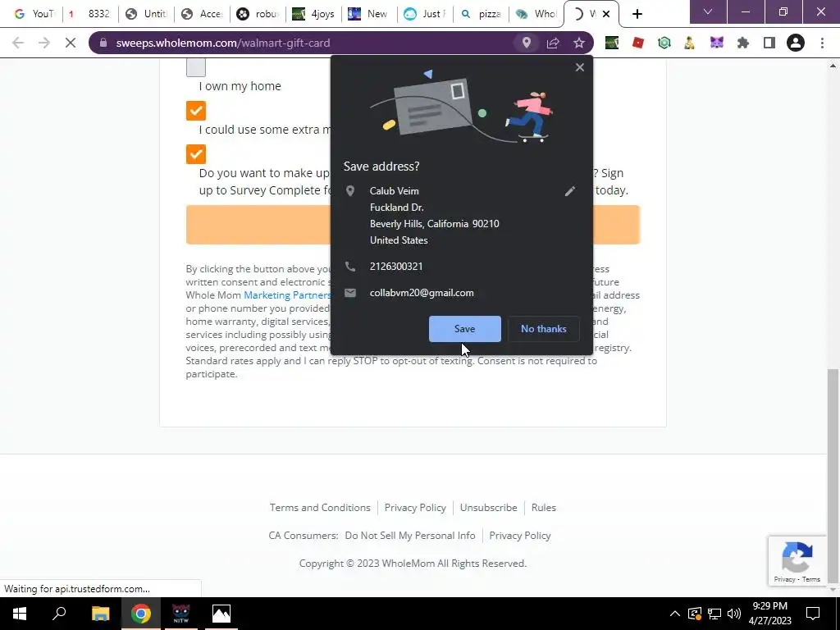840x630 pixels.
Task: Go back to previous page
Action: coord(18,43)
